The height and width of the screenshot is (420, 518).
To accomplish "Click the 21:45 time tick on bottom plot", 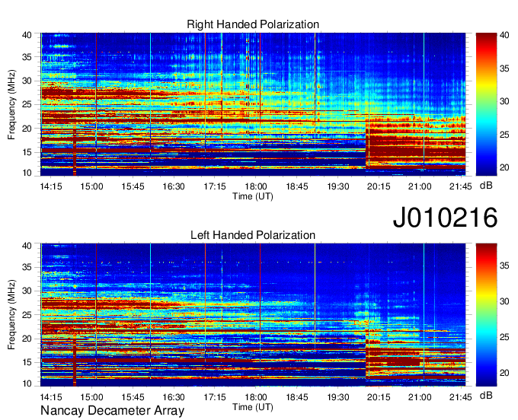I will click(x=461, y=397).
